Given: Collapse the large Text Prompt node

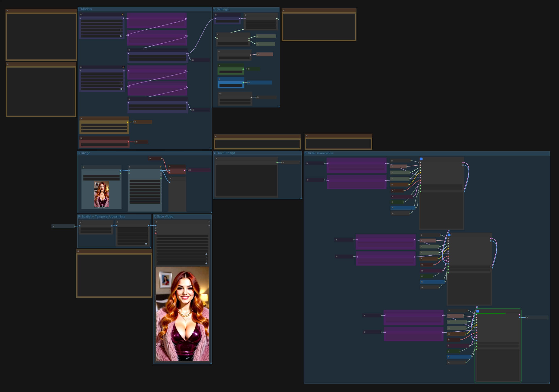Looking at the screenshot, I should [216, 158].
